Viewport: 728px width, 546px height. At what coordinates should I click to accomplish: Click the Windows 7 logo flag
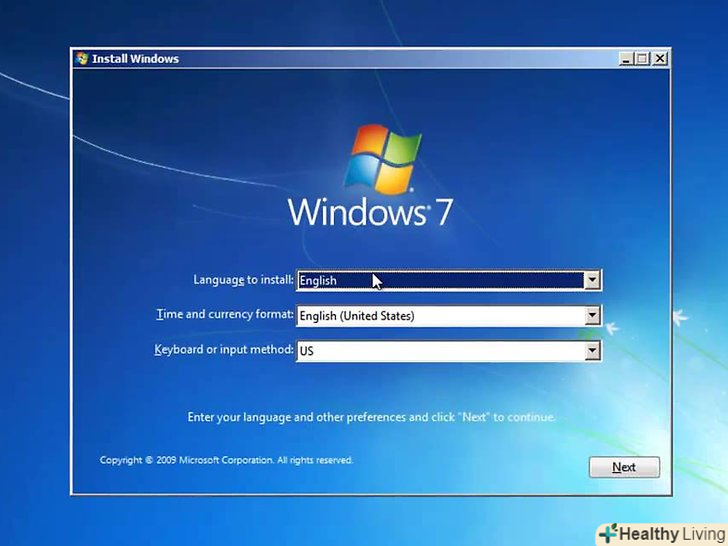[383, 159]
